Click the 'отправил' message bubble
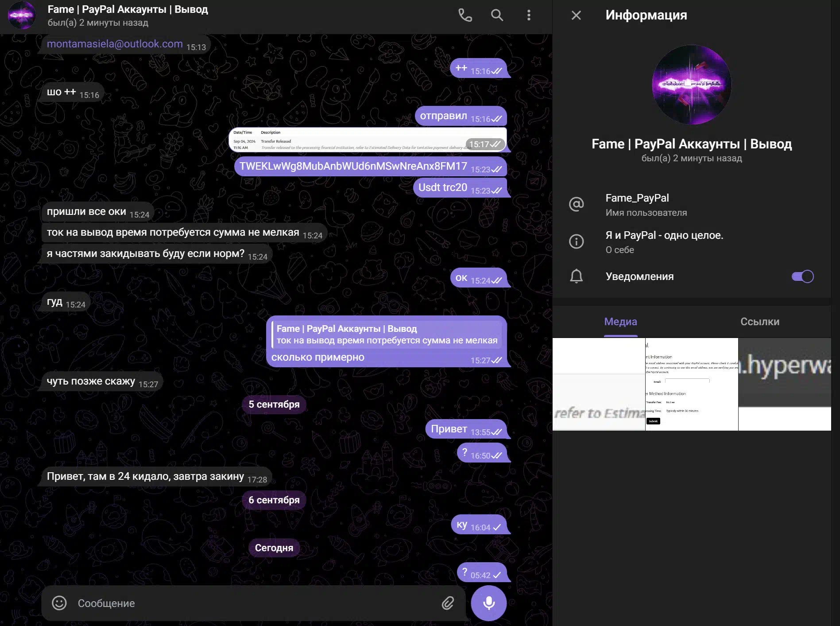Viewport: 840px width, 626px height. (x=461, y=116)
